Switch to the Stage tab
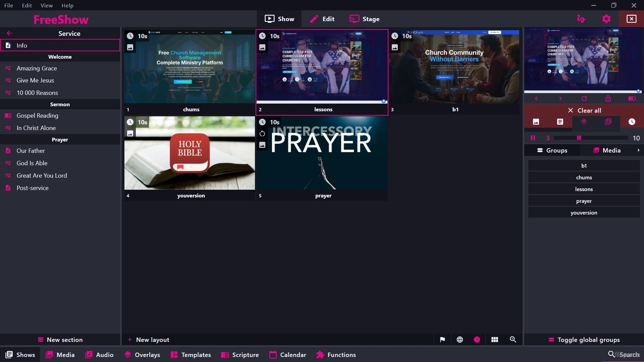Screen dimensions: 644x362 pyautogui.click(x=364, y=19)
